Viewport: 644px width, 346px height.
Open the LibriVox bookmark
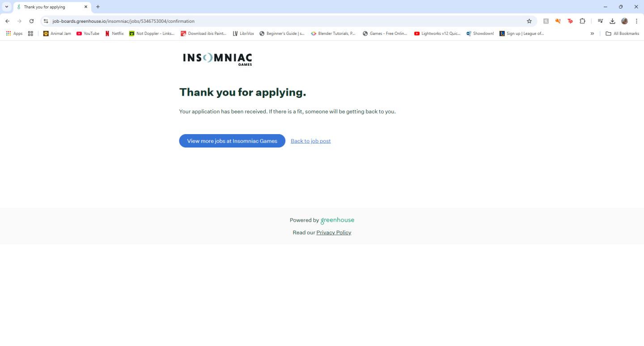243,34
